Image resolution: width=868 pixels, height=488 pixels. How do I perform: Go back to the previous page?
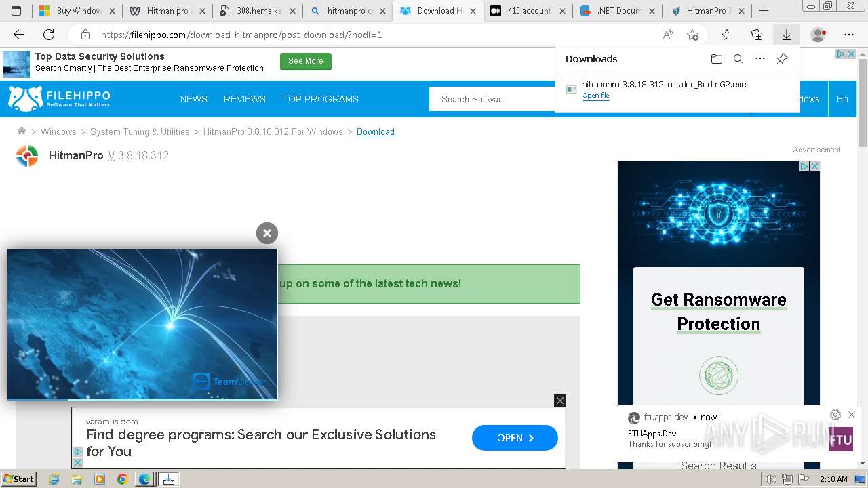[x=19, y=35]
